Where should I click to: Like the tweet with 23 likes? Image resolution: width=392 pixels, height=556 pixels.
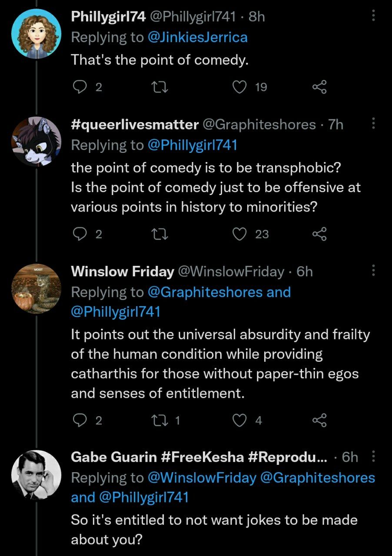[239, 234]
